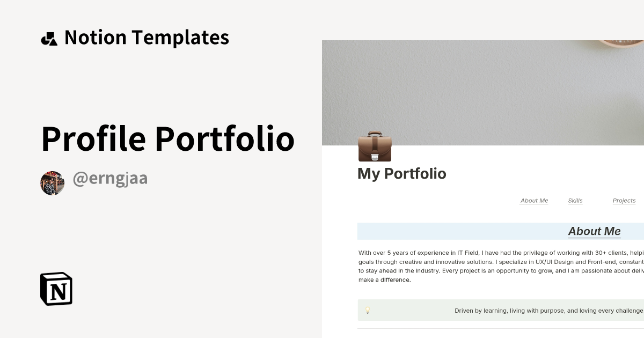This screenshot has height=338, width=644.
Task: Open the Projects navigation link
Action: pyautogui.click(x=624, y=200)
